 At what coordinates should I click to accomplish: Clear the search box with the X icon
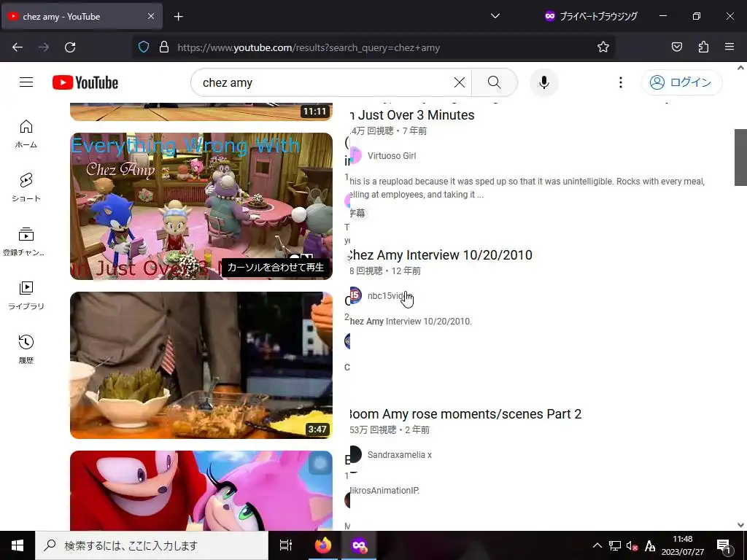click(460, 82)
